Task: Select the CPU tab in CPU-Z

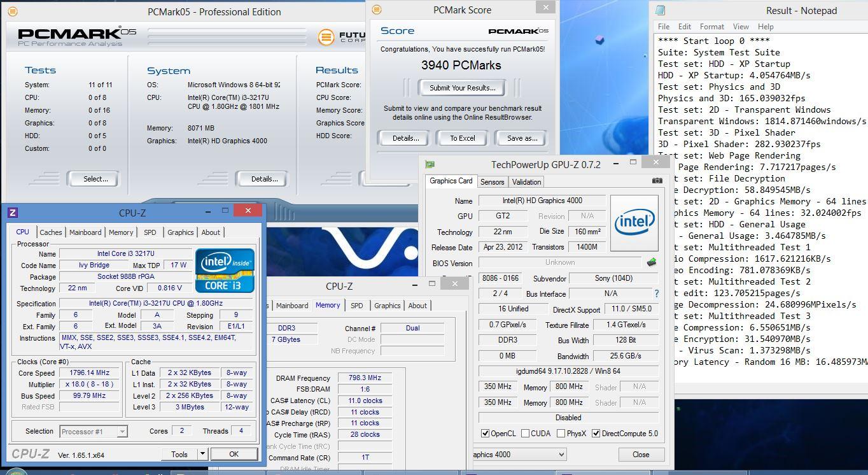Action: [22, 232]
